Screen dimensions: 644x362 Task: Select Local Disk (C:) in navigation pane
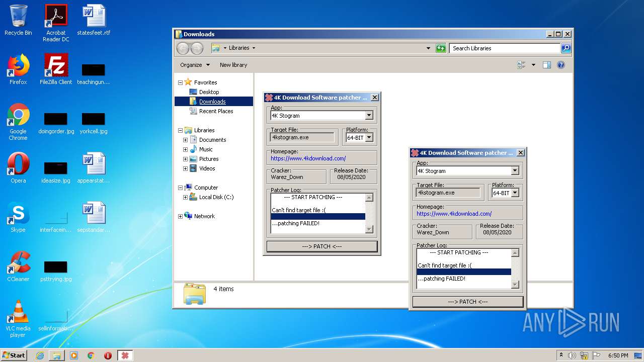pos(216,197)
